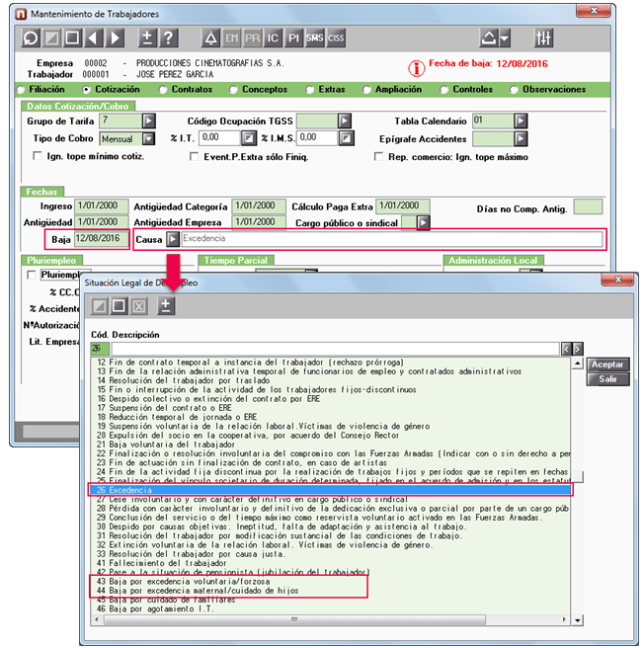Close the Situación Legal de Desempleo dialog
644x648 pixels.
tap(617, 280)
